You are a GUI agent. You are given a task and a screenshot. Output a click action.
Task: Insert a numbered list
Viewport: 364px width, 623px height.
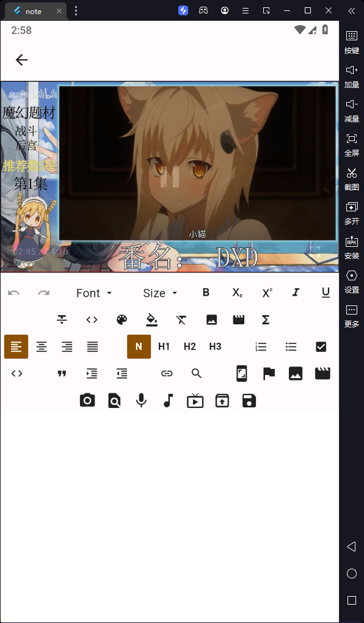coord(261,346)
